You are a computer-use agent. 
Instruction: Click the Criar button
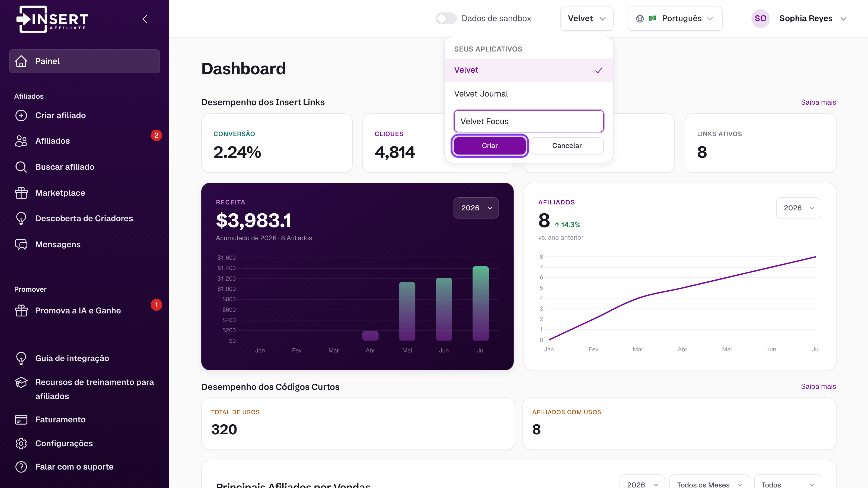(x=490, y=146)
